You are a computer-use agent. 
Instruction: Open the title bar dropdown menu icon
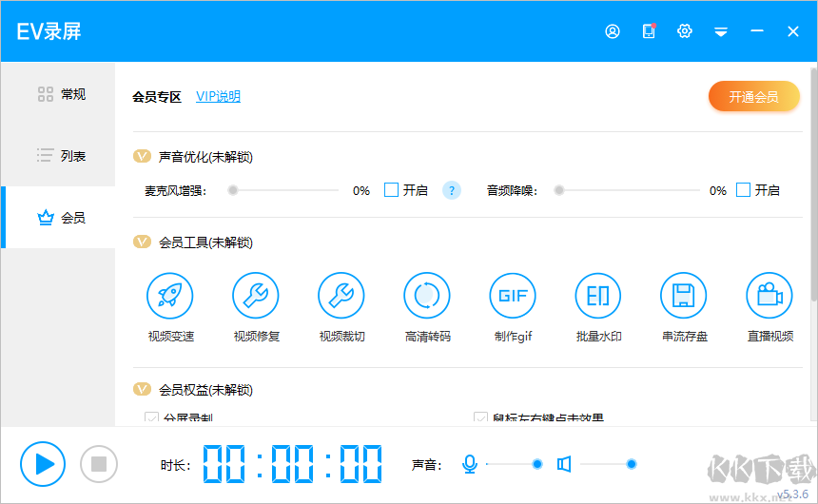point(721,32)
